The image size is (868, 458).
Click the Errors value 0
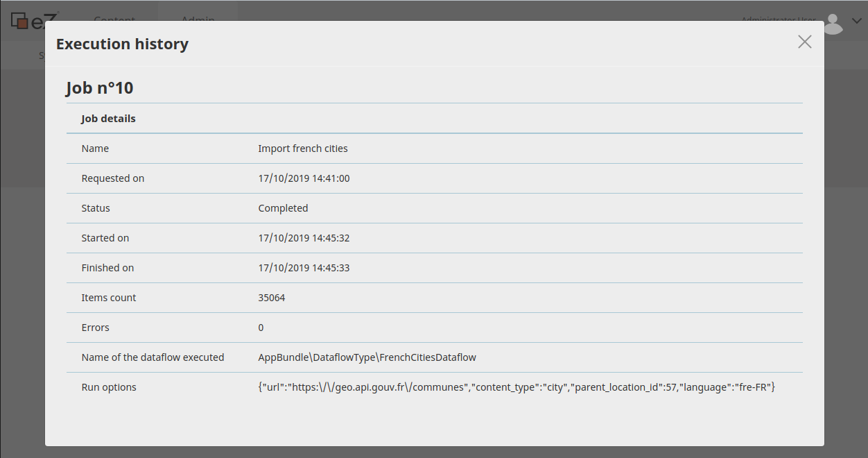(x=261, y=328)
